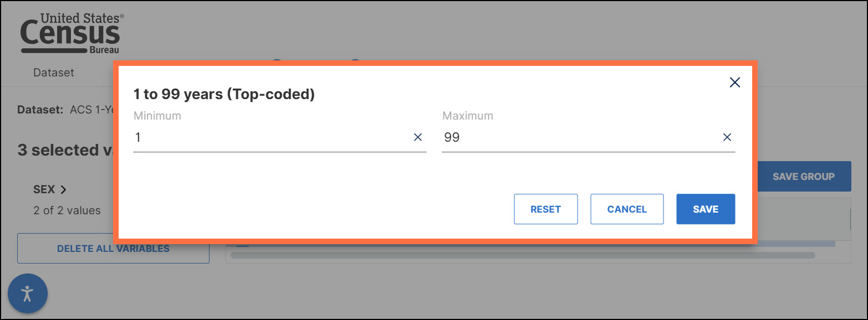This screenshot has height=320, width=868.
Task: Click into the Minimum value input
Action: pos(272,137)
